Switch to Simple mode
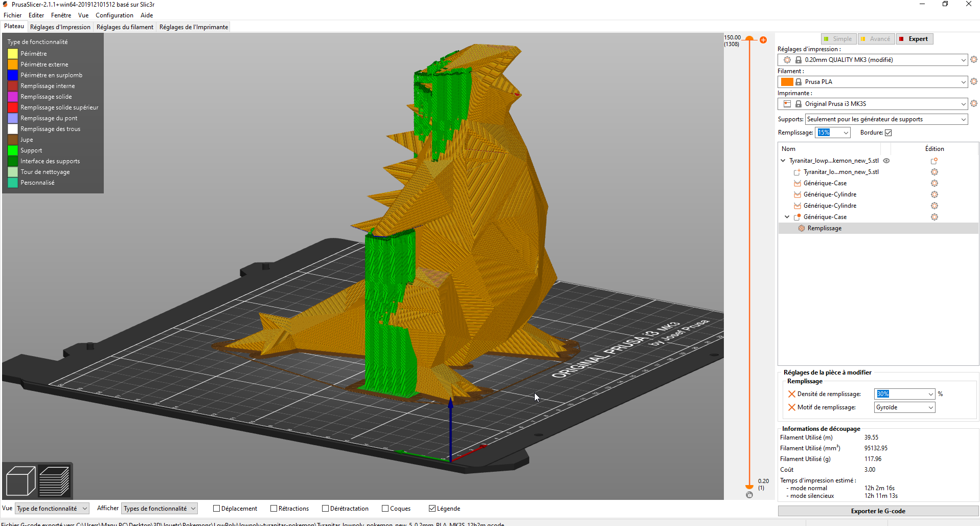The height and width of the screenshot is (526, 980). coord(838,39)
